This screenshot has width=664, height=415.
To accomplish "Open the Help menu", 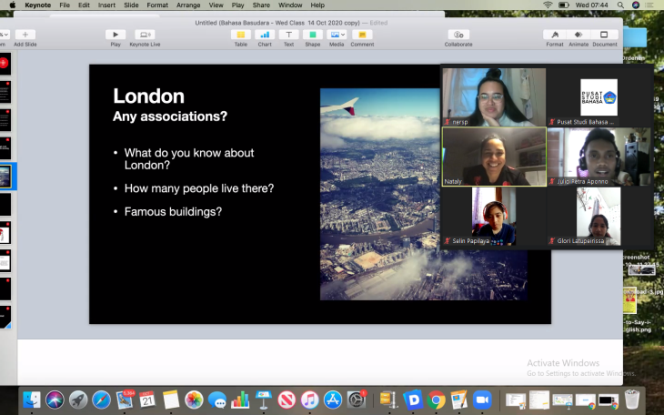I will [318, 5].
